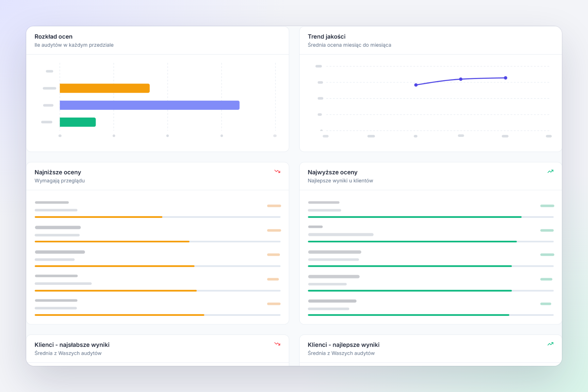Click "Średnia z Waszych audytów" under Klienci - najsłabsze wyniki

point(68,353)
